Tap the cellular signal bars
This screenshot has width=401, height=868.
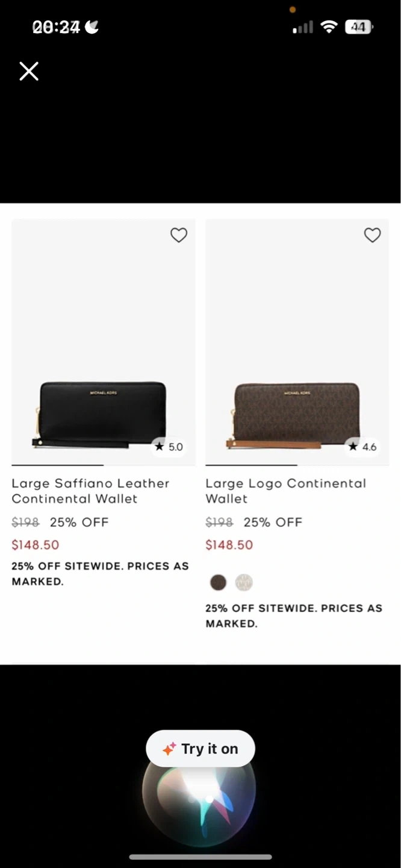[303, 27]
